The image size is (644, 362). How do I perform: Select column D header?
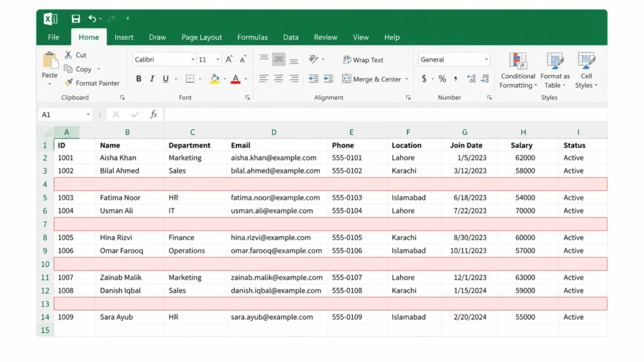tap(274, 132)
